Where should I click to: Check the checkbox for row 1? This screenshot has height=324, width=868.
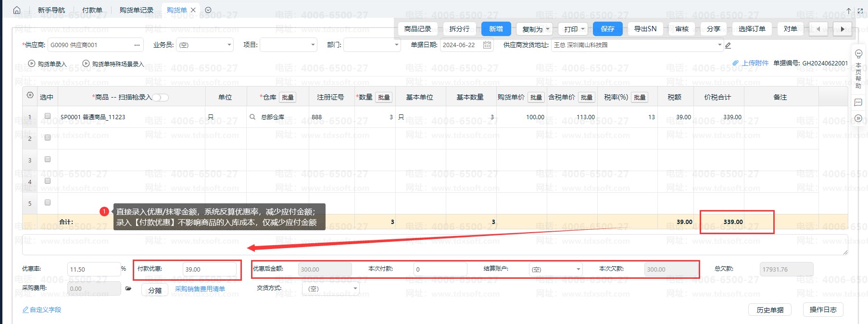tap(48, 116)
